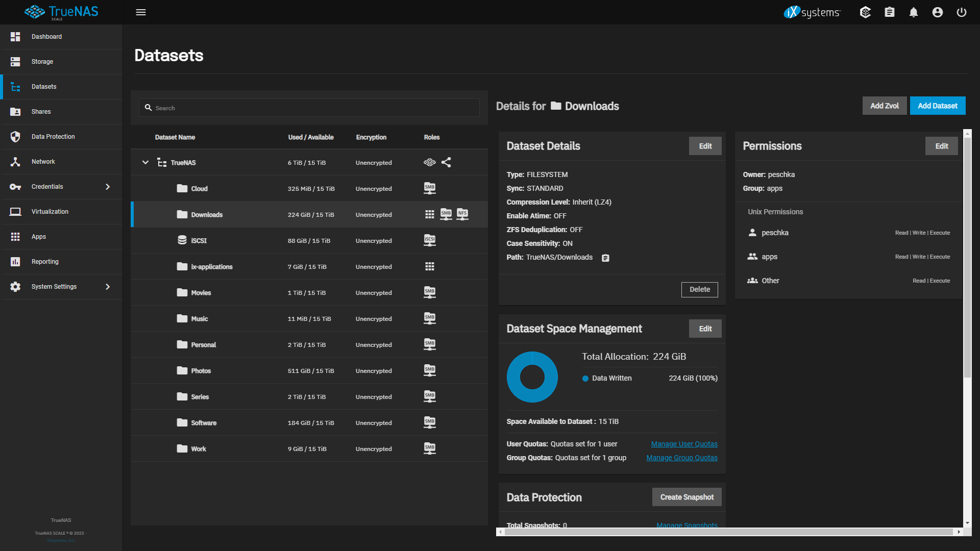The width and height of the screenshot is (980, 551).
Task: Open the Manage User Quotas link
Action: click(x=684, y=444)
